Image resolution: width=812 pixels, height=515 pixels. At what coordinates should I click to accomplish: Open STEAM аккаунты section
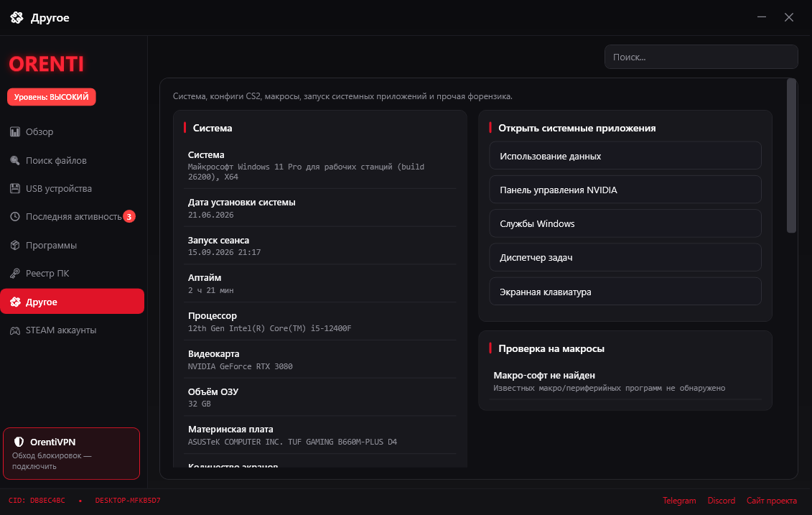point(72,330)
